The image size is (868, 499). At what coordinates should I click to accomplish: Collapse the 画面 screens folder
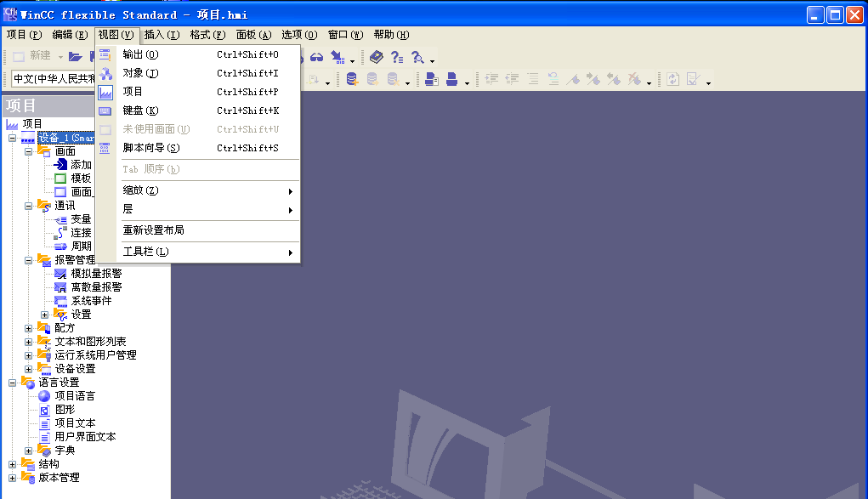[28, 151]
